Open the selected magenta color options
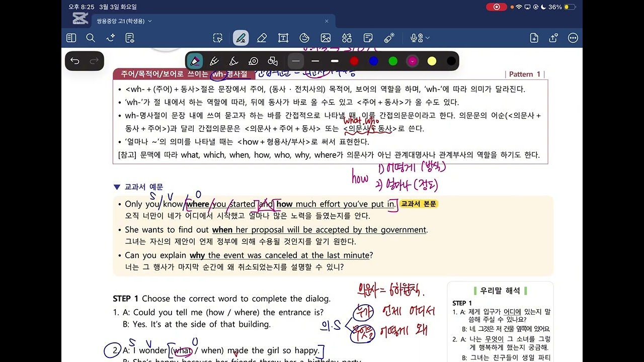This screenshot has width=644, height=362. (413, 61)
